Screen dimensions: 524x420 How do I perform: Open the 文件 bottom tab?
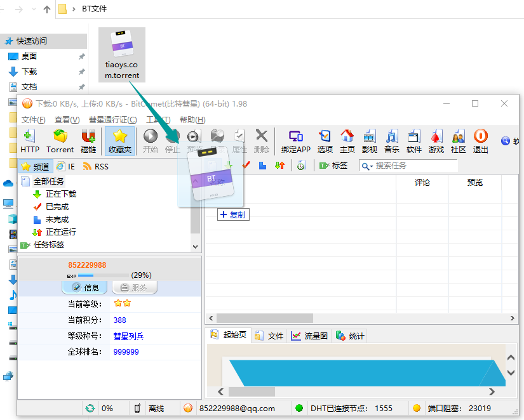269,336
